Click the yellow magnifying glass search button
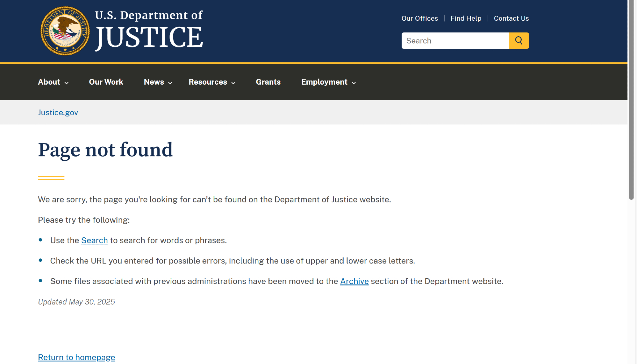 coord(519,41)
